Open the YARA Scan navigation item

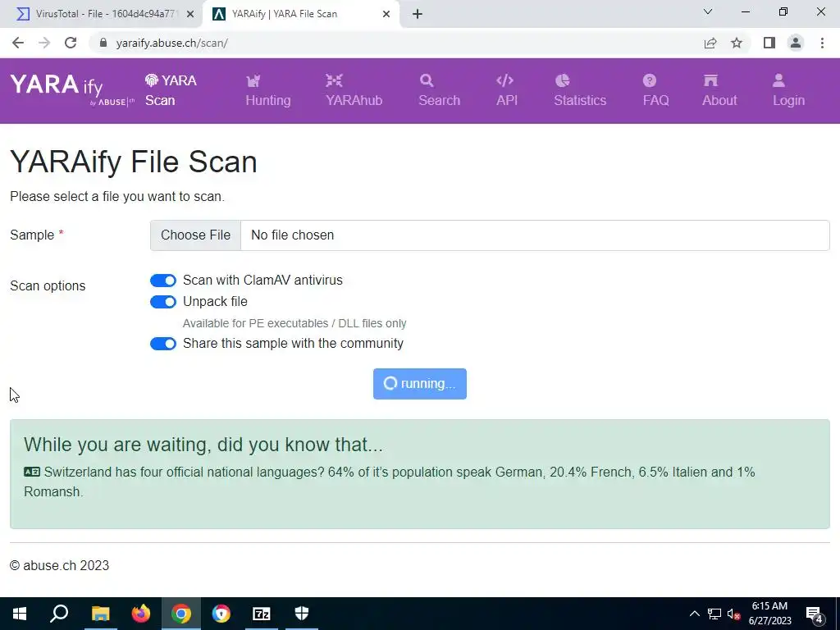pyautogui.click(x=171, y=90)
